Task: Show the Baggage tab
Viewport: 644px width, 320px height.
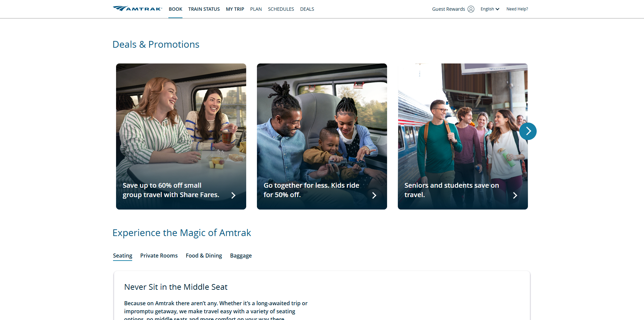Action: (x=241, y=256)
